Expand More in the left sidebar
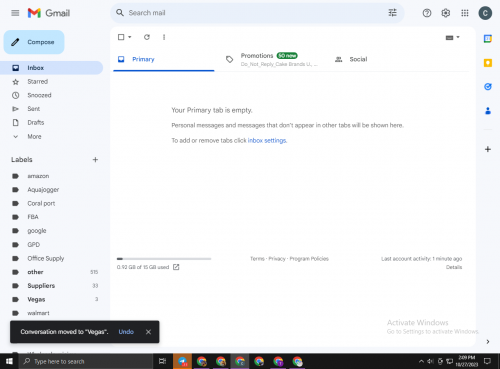 click(x=34, y=136)
